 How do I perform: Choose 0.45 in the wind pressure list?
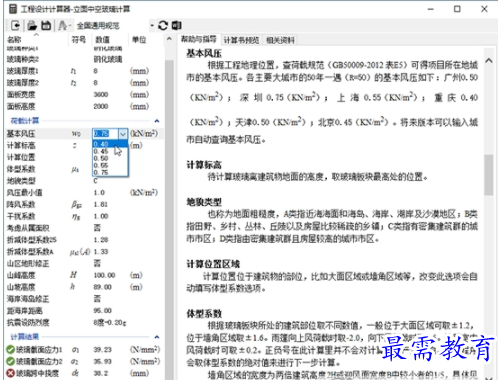click(x=110, y=151)
